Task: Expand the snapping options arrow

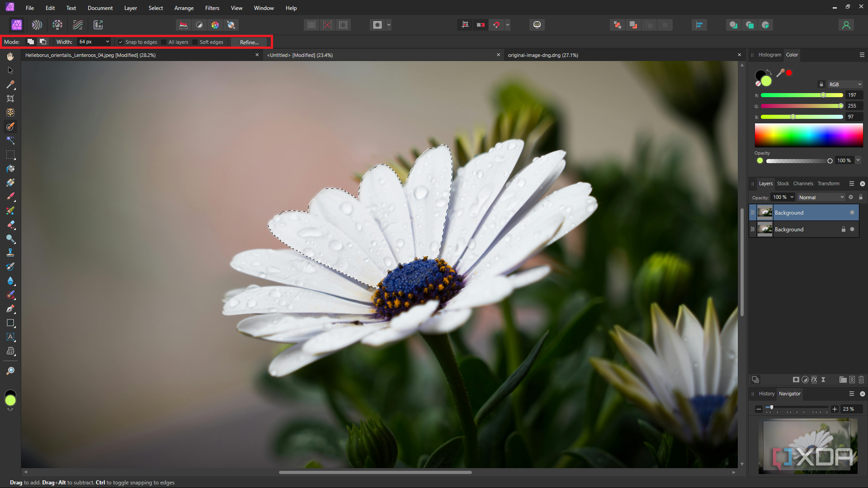Action: 508,25
